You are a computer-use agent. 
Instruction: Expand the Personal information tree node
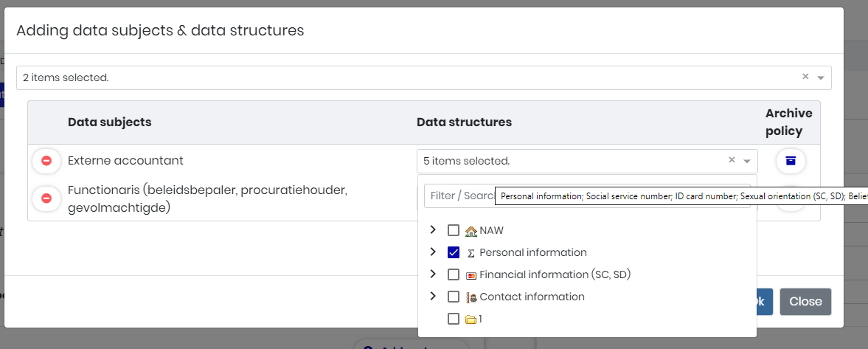tap(434, 252)
